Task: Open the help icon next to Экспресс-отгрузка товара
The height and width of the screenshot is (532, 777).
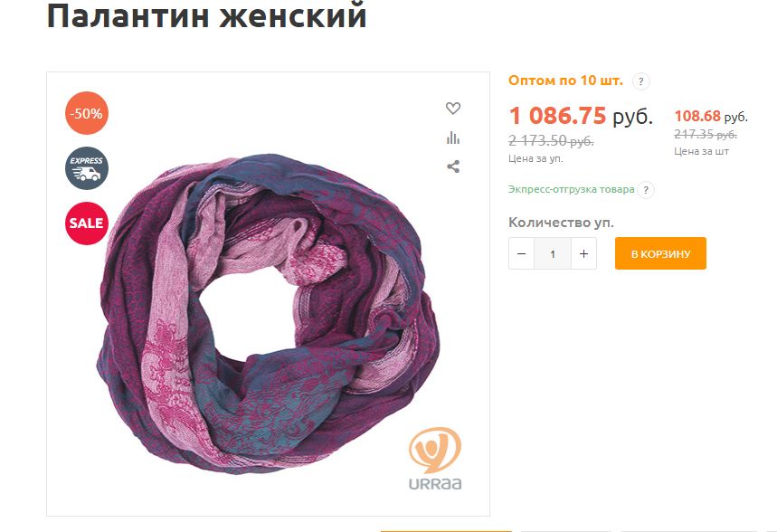Action: (646, 190)
